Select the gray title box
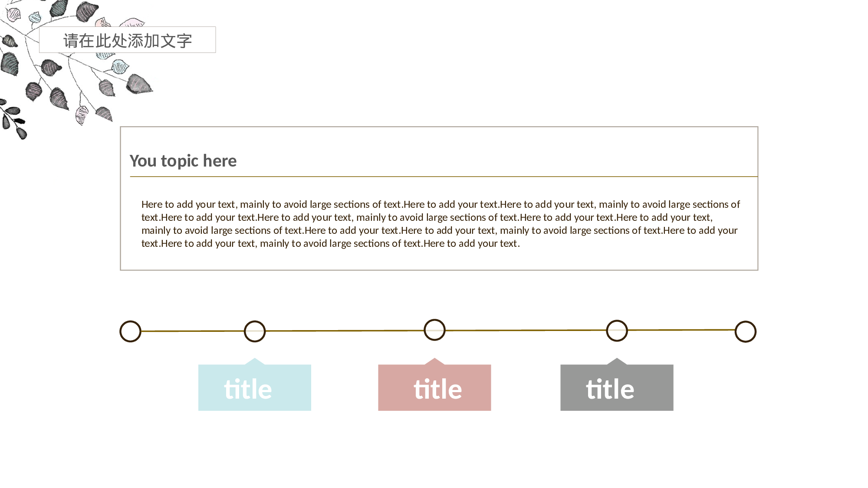The width and height of the screenshot is (868, 488). point(617,388)
